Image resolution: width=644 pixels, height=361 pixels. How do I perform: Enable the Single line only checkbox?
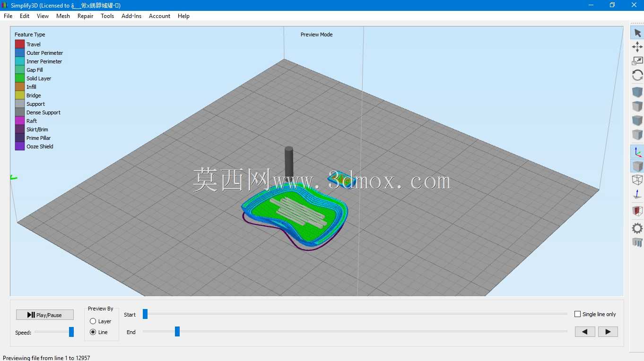(577, 314)
